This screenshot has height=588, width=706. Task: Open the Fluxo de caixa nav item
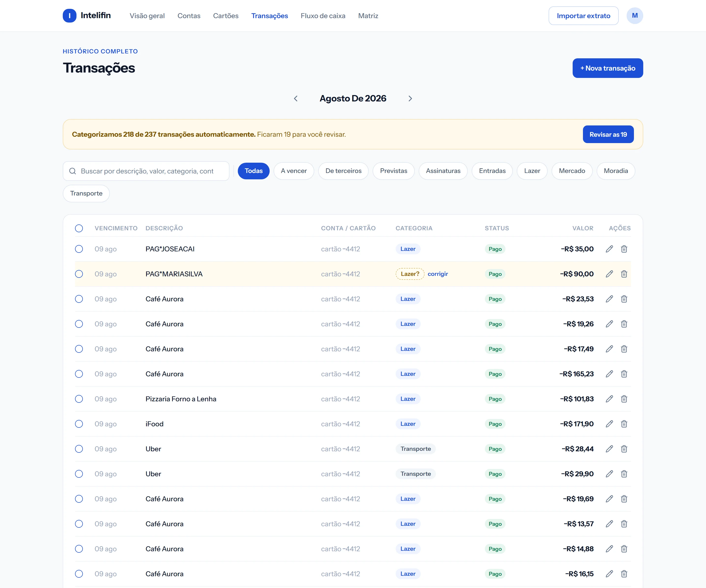click(323, 16)
